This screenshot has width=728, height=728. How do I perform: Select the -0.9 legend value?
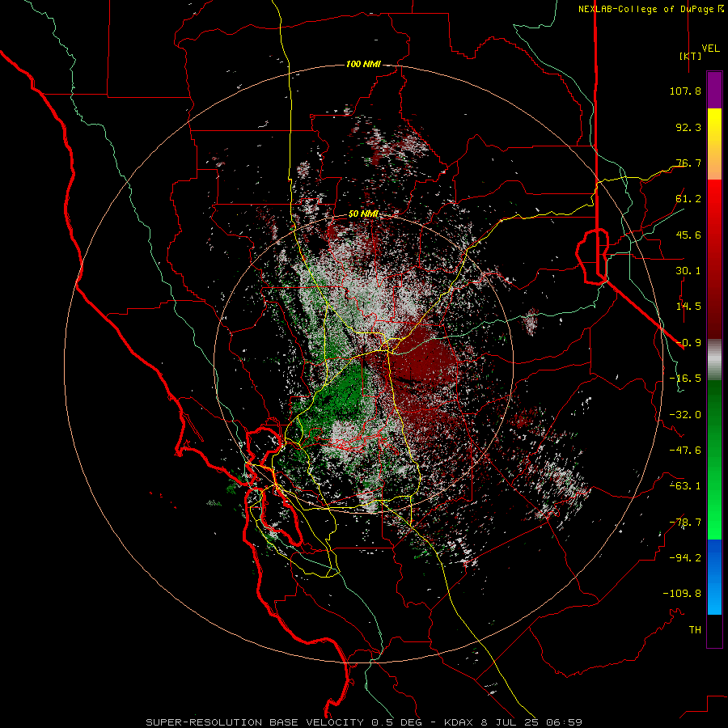[688, 343]
